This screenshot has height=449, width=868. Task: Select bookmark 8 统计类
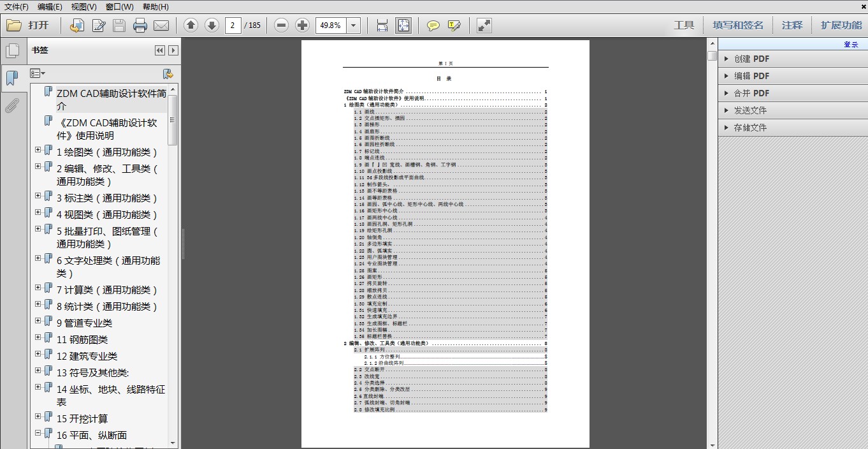106,306
